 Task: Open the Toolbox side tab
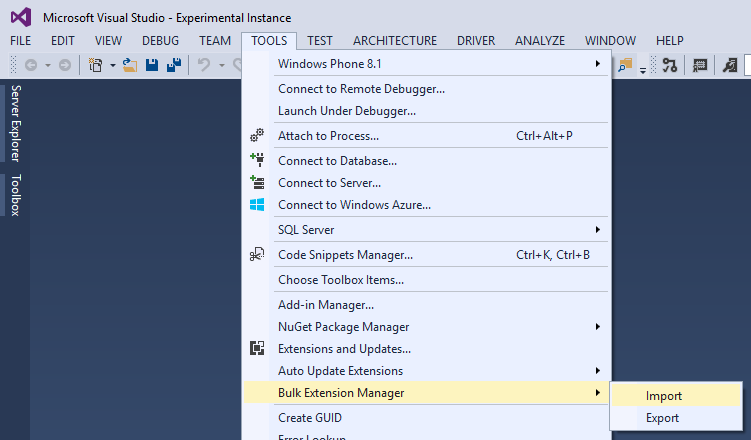[x=15, y=195]
